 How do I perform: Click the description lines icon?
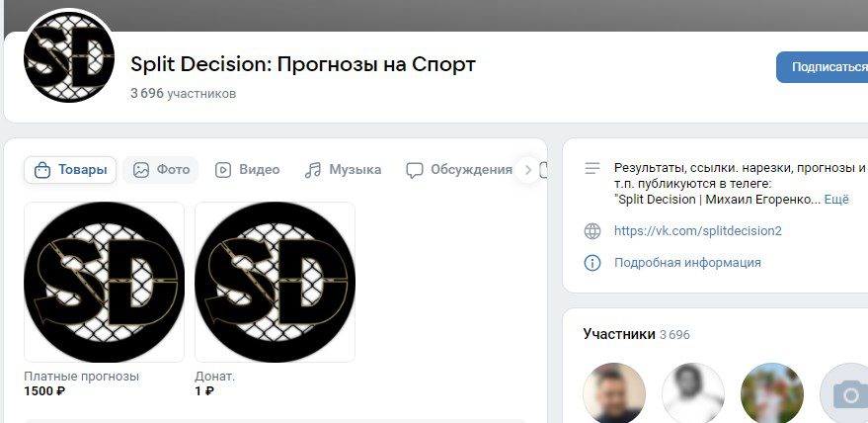[x=592, y=168]
